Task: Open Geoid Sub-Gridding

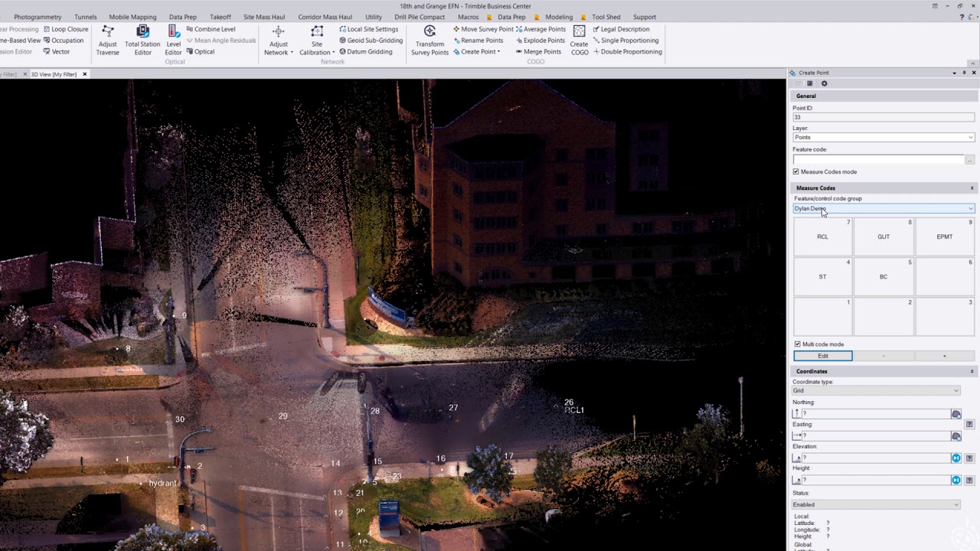Action: (x=371, y=41)
